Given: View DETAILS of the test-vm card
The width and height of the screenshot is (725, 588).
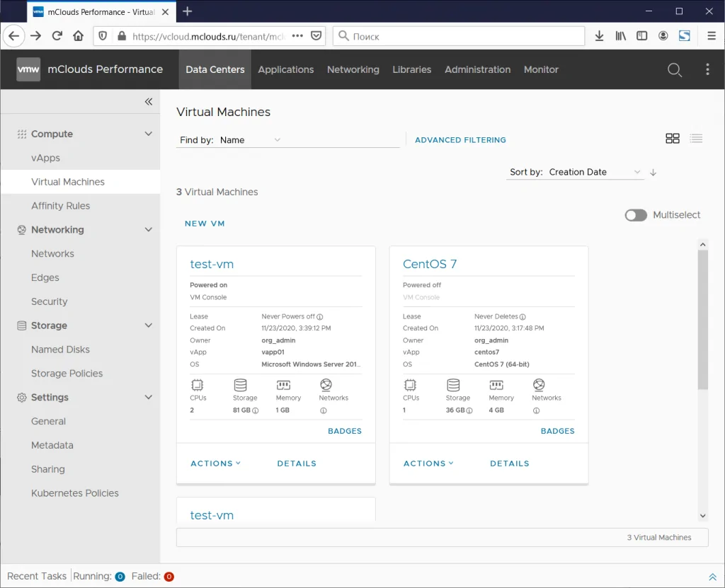Looking at the screenshot, I should tap(297, 463).
